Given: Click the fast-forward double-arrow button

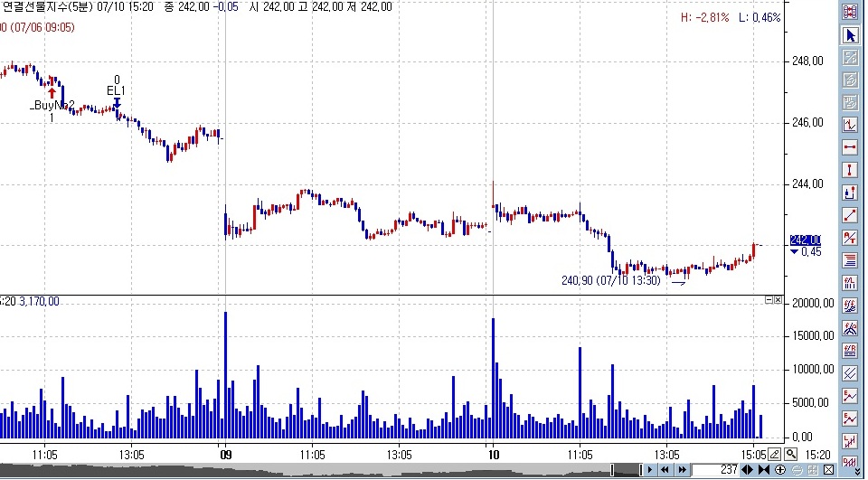Looking at the screenshot, I should click(x=680, y=470).
